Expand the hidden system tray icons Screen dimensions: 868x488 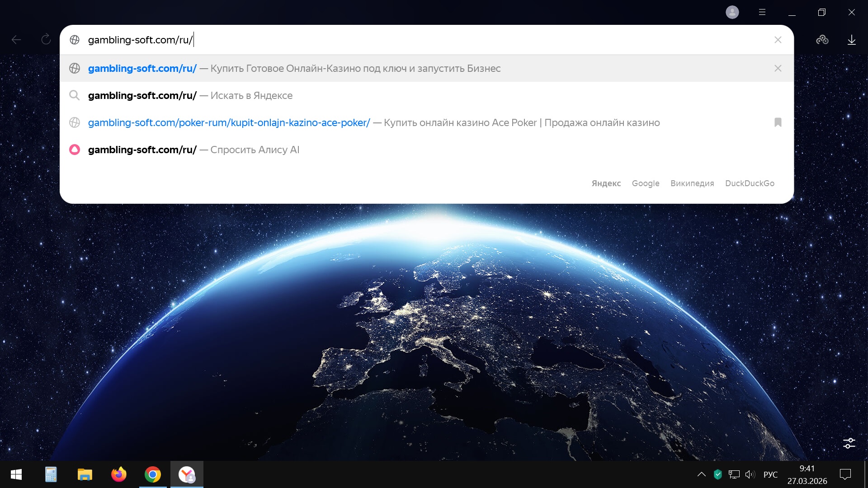click(701, 474)
